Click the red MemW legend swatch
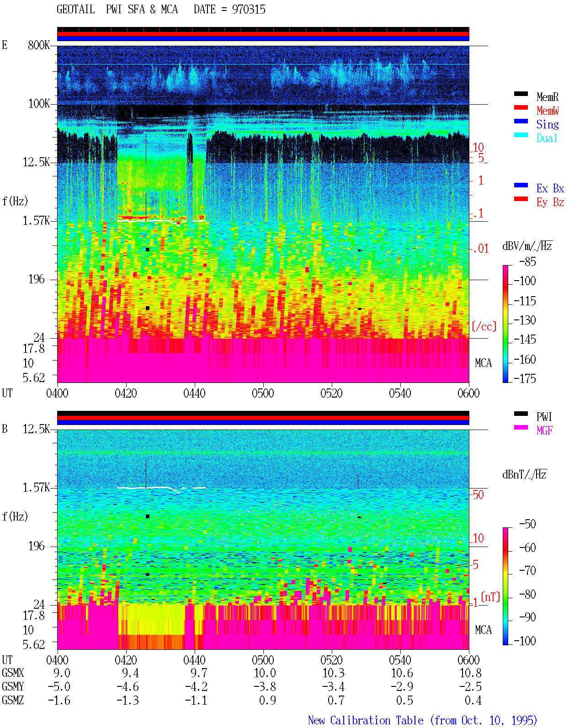This screenshot has height=728, width=585. coord(521,107)
